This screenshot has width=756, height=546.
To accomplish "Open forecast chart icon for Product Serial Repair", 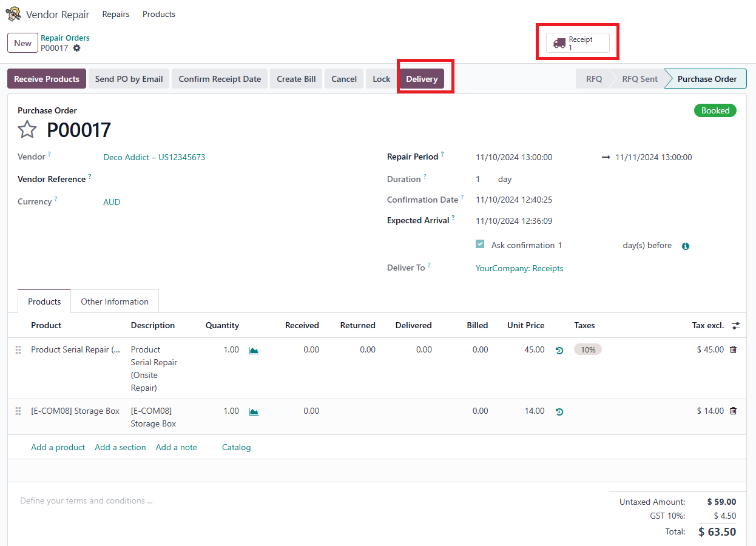I will 254,350.
